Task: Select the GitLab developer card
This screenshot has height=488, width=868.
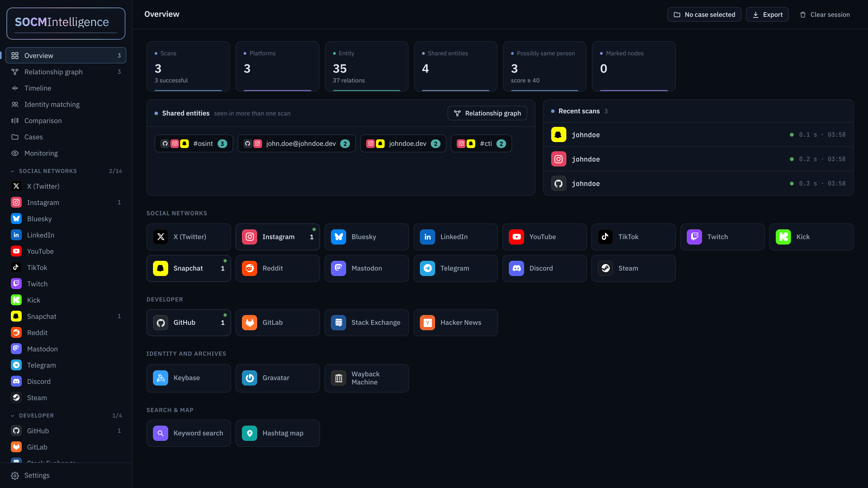Action: coord(277,322)
